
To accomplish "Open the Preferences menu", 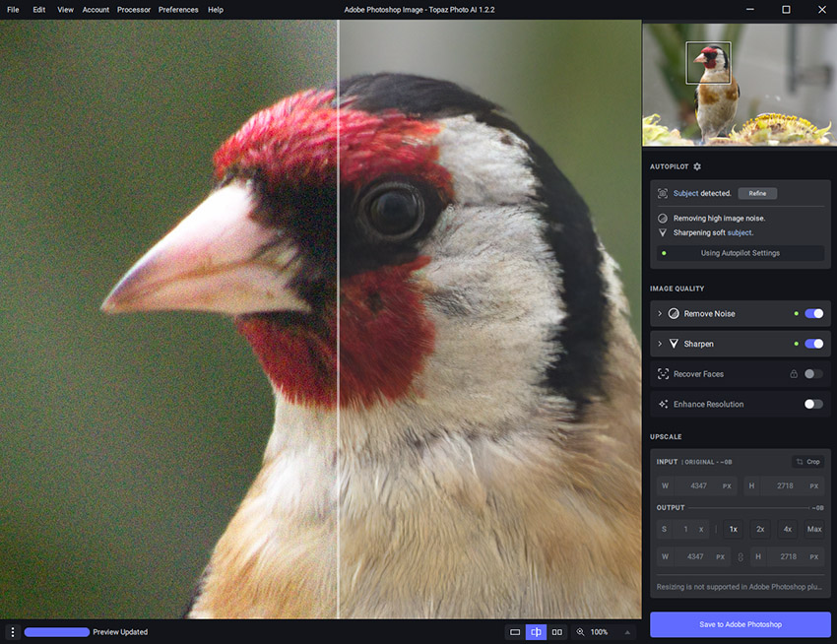I will click(x=178, y=10).
